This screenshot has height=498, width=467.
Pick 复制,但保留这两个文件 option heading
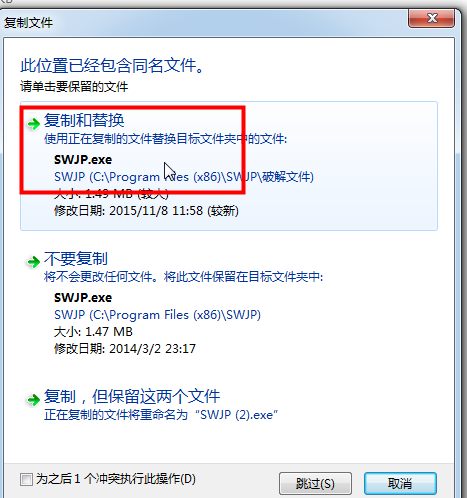(x=132, y=396)
